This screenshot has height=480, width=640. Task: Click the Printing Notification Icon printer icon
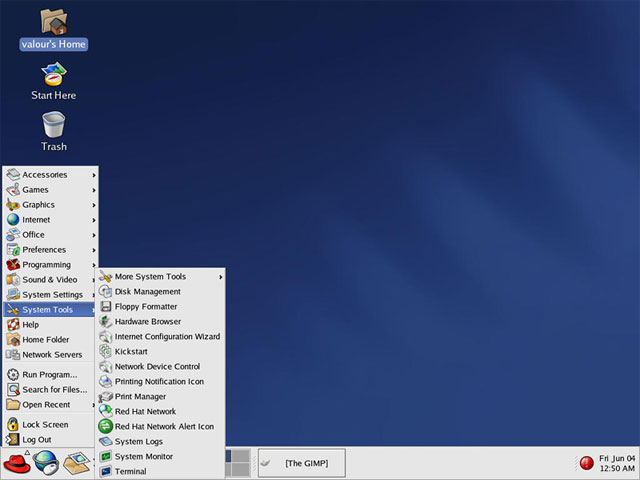[x=105, y=382]
